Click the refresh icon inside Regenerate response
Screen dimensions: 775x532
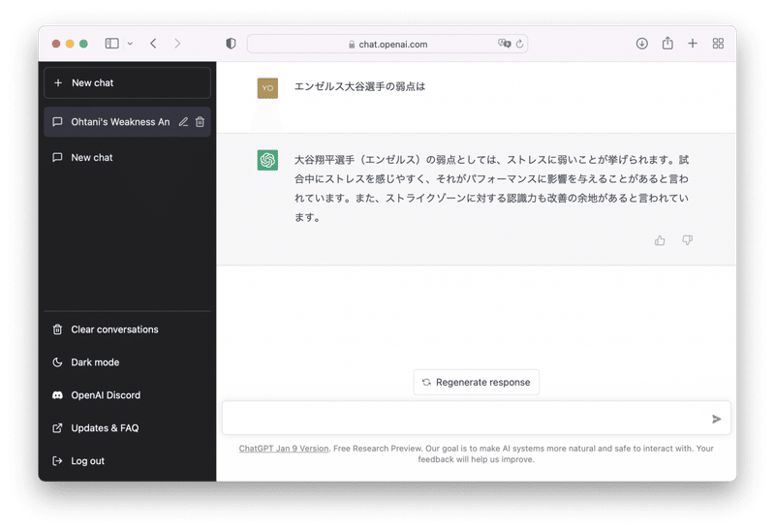[426, 382]
